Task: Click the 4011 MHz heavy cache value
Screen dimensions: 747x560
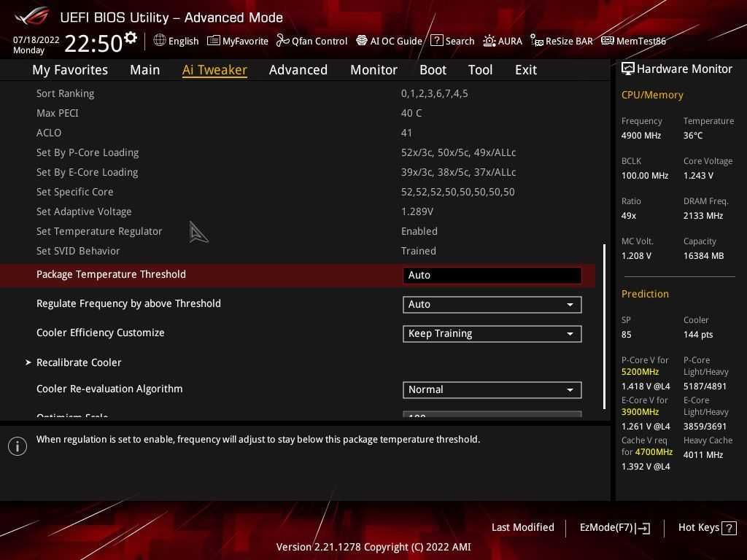Action: 703,455
